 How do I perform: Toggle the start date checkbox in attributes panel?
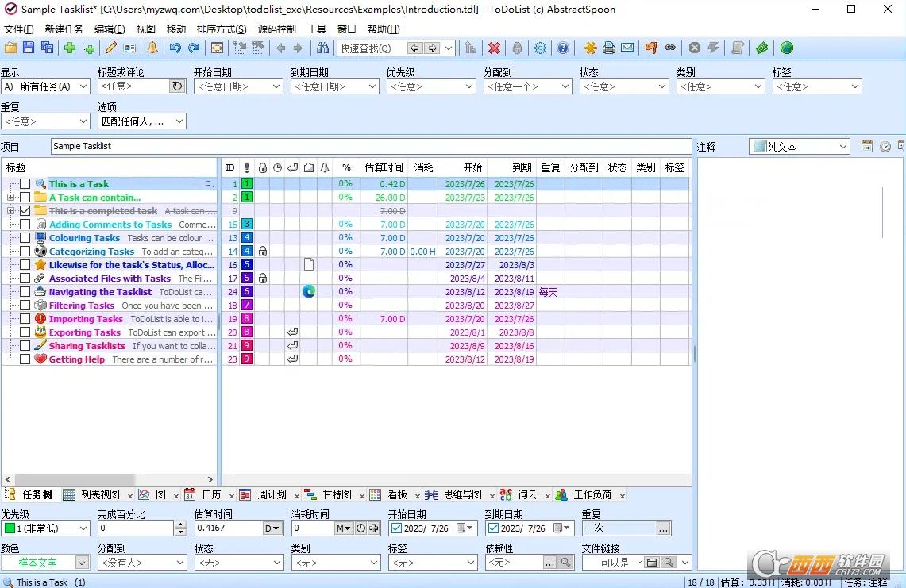pos(396,528)
